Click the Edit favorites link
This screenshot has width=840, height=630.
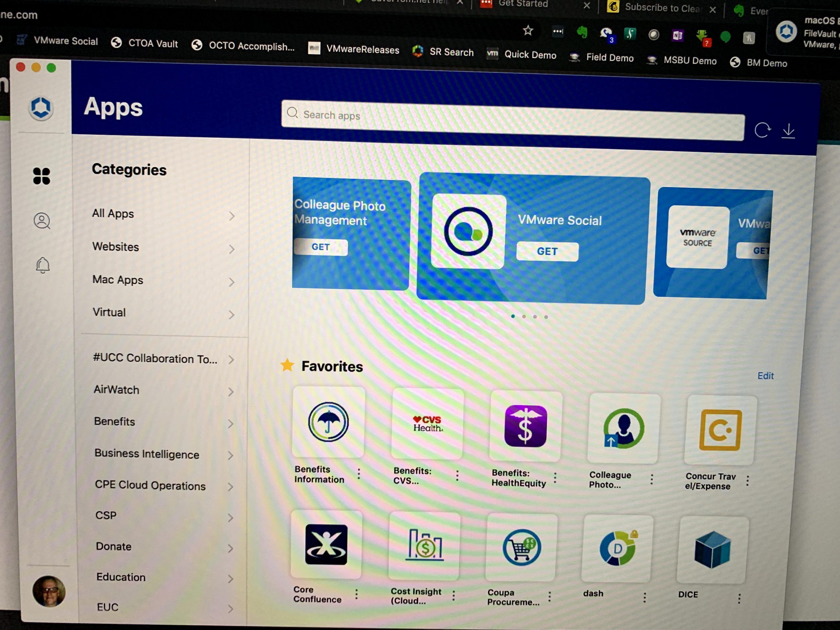766,376
